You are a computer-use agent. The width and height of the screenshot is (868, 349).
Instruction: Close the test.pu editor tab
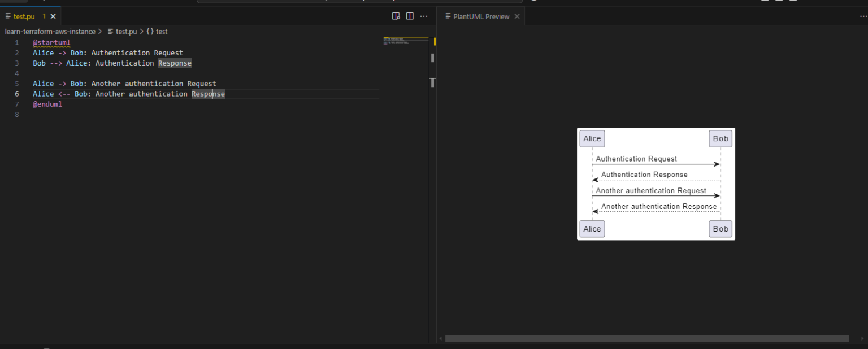click(53, 16)
